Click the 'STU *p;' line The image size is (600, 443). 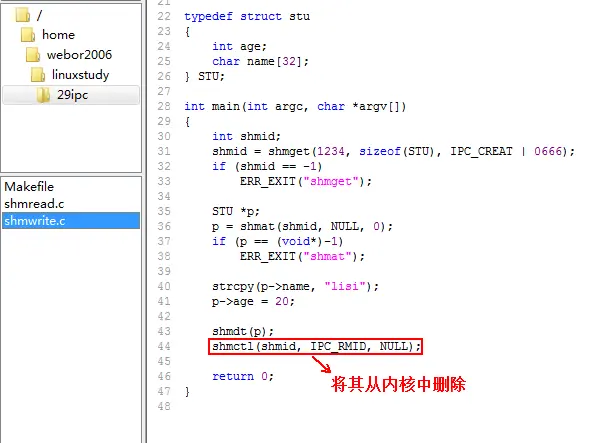[236, 211]
